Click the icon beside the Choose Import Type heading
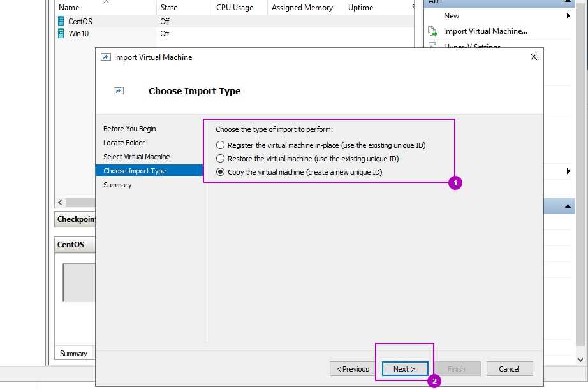 118,91
